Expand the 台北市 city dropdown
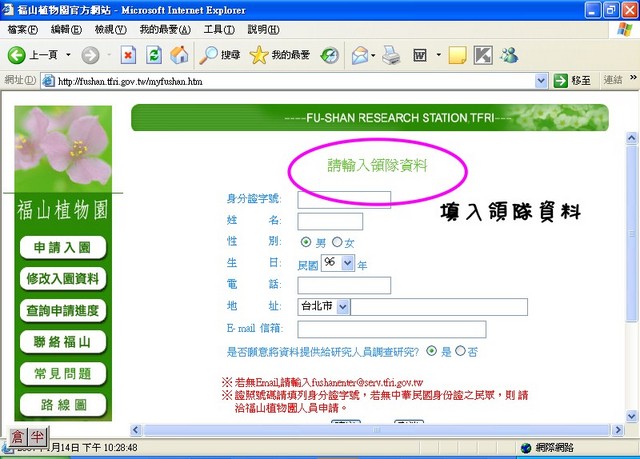Image resolution: width=640 pixels, height=459 pixels. [342, 307]
